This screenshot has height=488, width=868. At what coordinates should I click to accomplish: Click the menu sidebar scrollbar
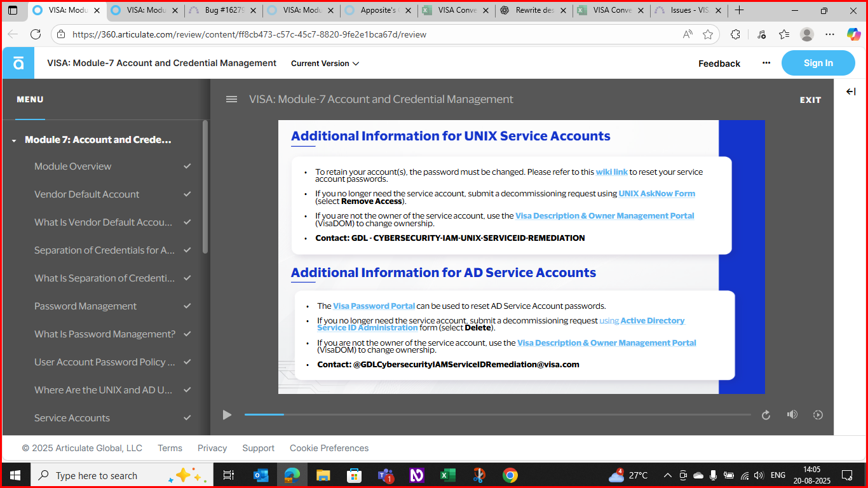point(205,187)
